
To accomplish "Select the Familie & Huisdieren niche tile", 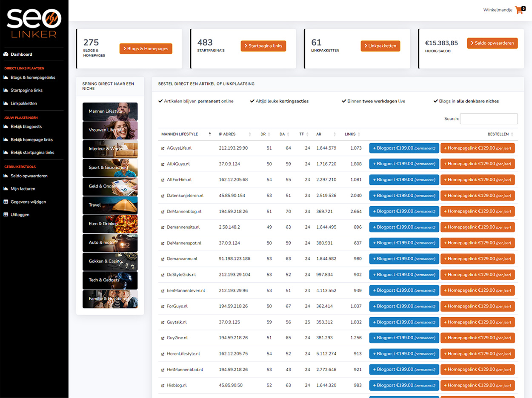I will [x=110, y=298].
